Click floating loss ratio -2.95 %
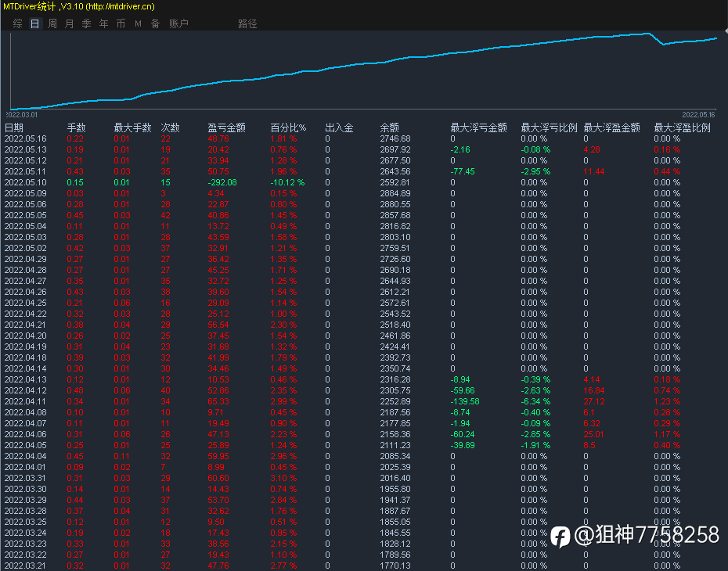Viewport: 728px width, 571px height. 535,171
